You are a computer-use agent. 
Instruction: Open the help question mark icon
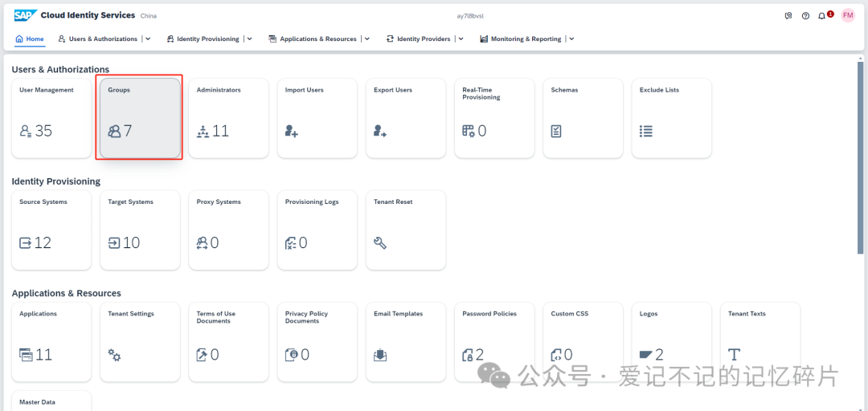coord(805,16)
